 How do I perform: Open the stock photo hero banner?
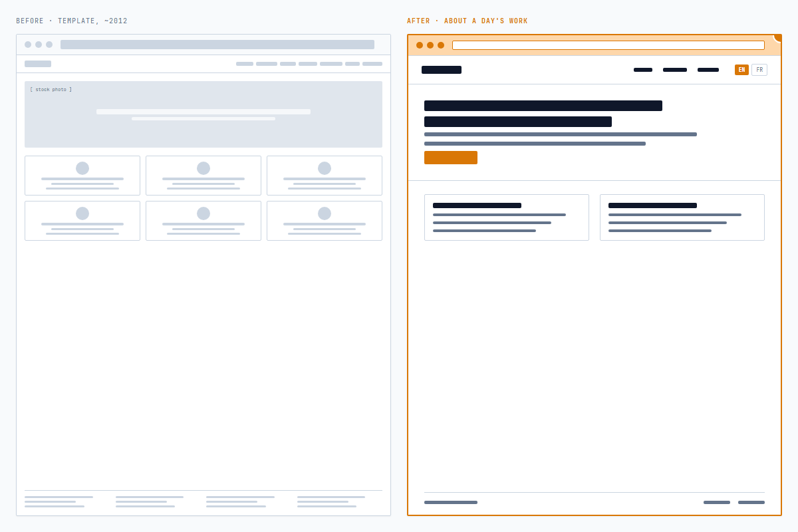pos(203,114)
